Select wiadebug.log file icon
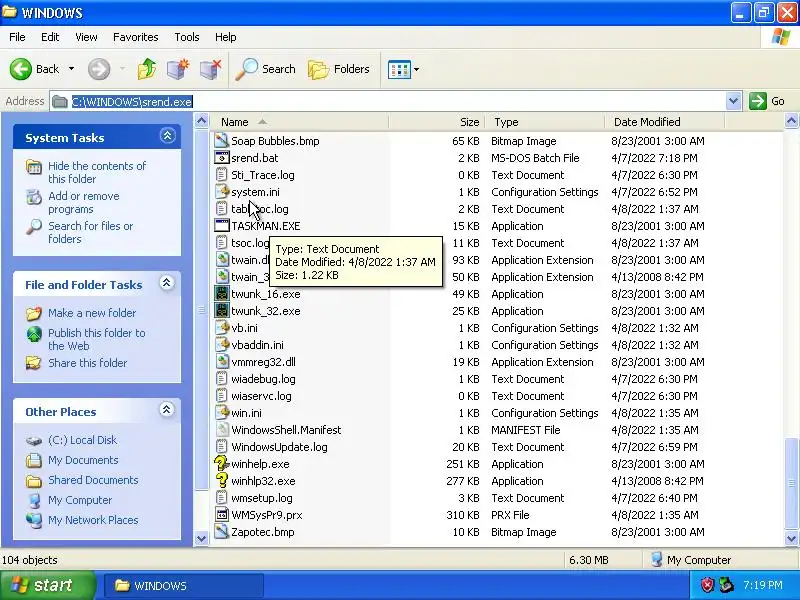The height and width of the screenshot is (600, 800). (x=221, y=379)
